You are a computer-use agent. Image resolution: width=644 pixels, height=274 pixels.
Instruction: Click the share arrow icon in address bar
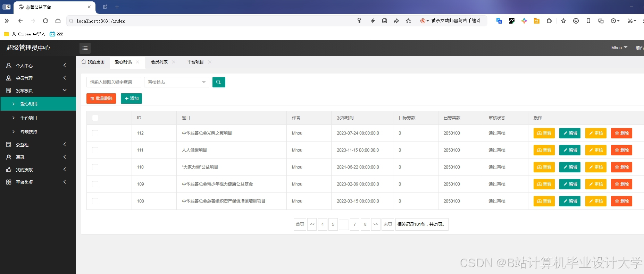(x=396, y=21)
